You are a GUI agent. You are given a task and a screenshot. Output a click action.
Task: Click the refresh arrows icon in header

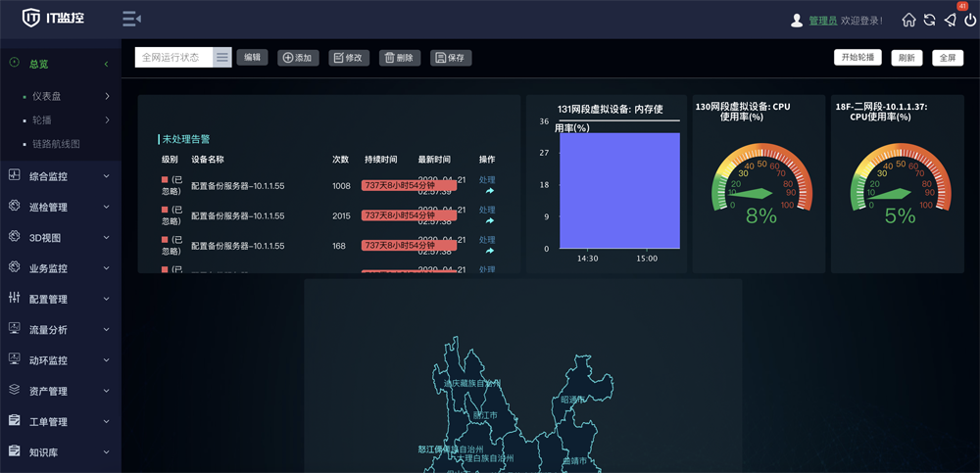tap(929, 20)
